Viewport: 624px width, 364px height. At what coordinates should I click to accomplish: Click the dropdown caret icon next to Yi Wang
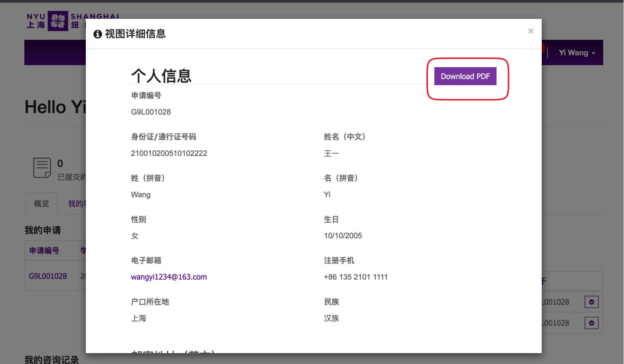pos(594,53)
